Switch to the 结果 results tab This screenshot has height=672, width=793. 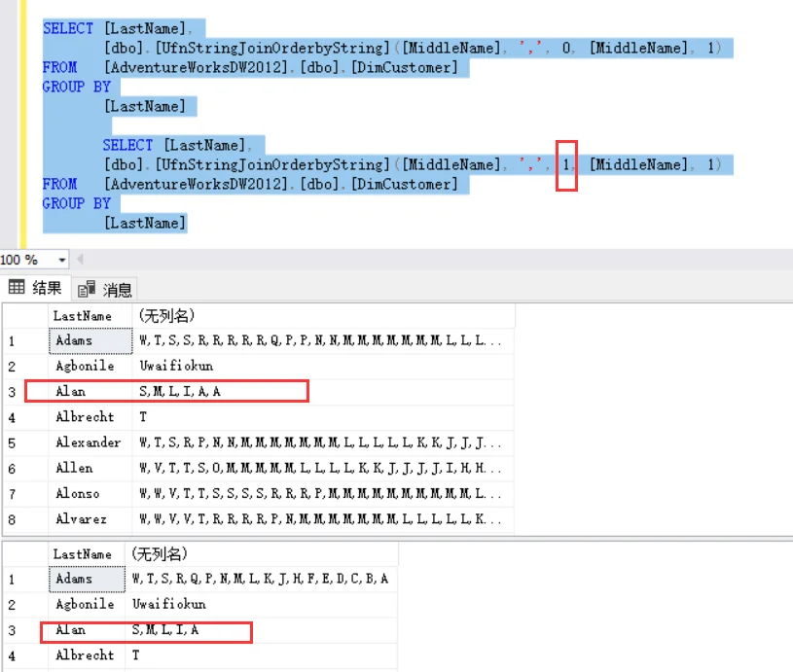click(x=35, y=288)
